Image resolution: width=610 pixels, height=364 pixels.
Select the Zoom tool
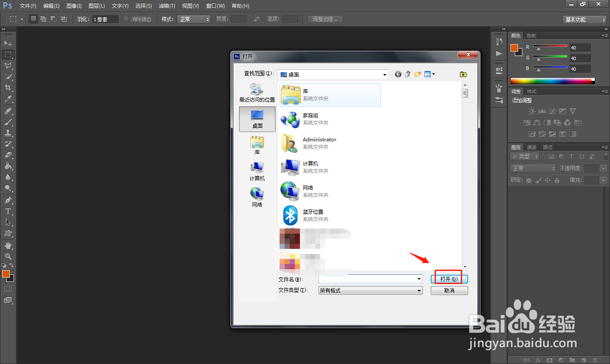pos(8,256)
